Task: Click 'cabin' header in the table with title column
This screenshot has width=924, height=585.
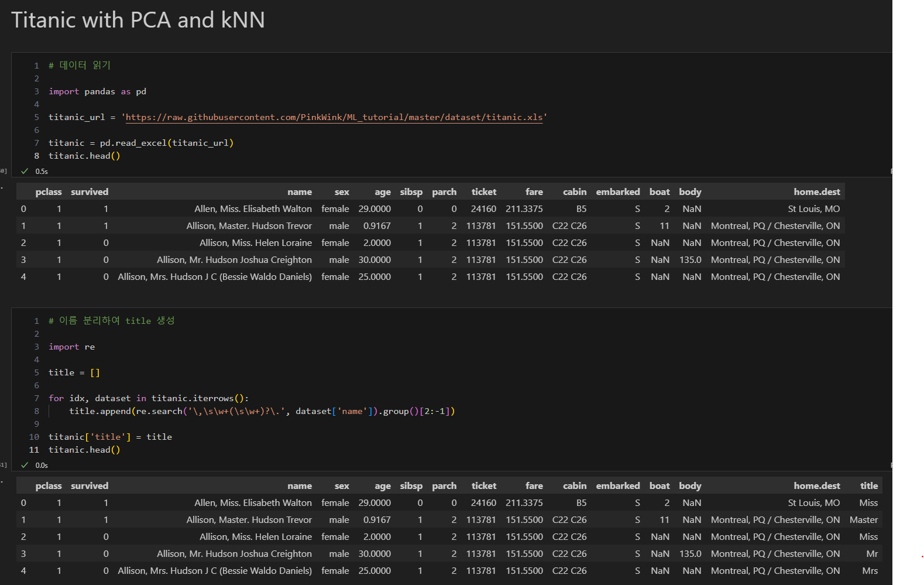Action: point(575,486)
